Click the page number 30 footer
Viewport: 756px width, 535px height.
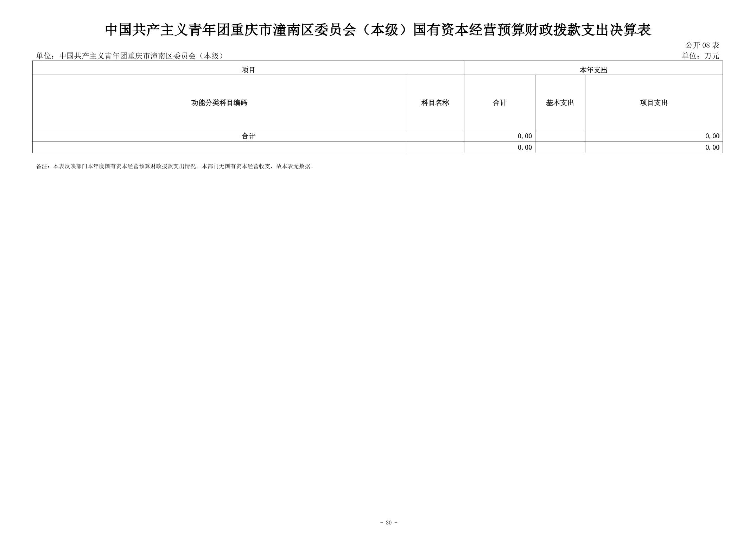(388, 522)
